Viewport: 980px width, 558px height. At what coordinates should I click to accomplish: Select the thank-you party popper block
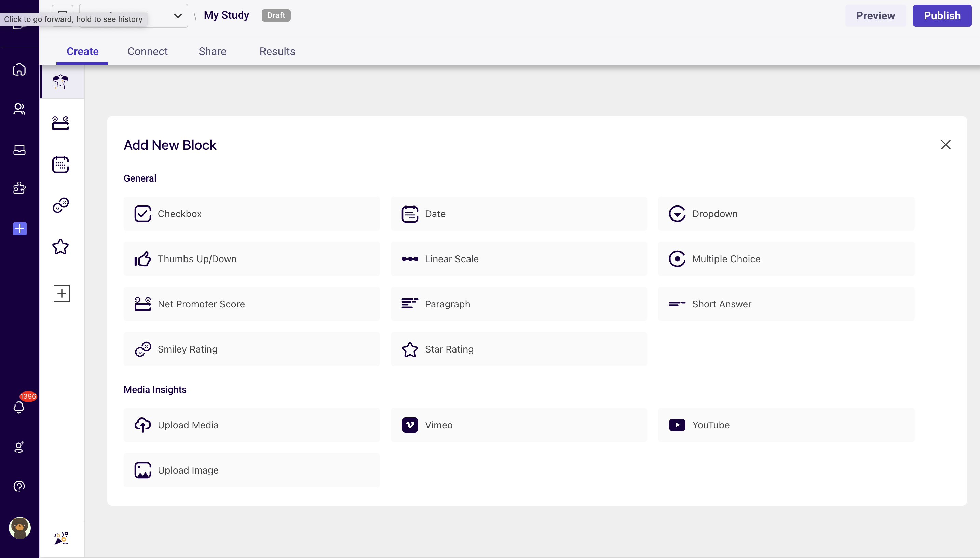click(61, 539)
